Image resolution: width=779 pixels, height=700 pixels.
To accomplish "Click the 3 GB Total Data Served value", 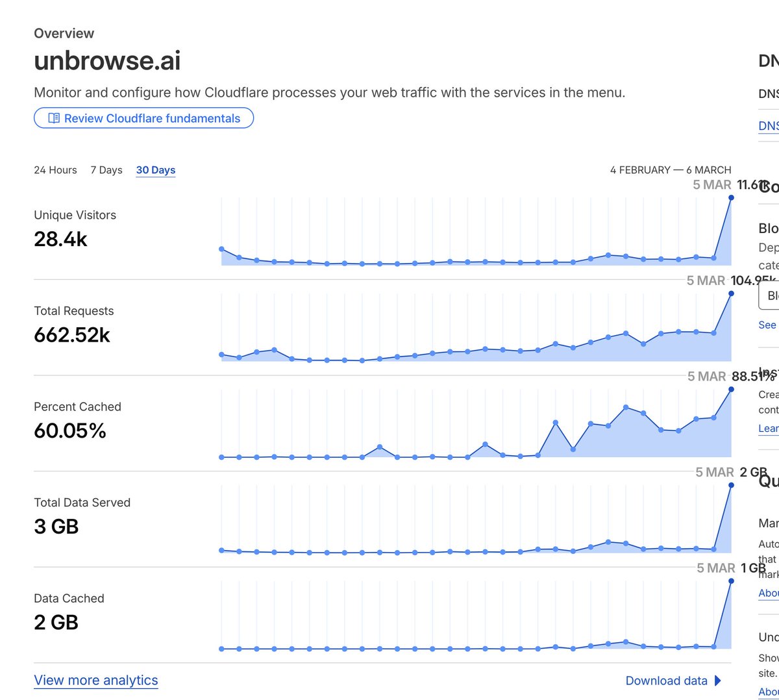I will tap(56, 527).
